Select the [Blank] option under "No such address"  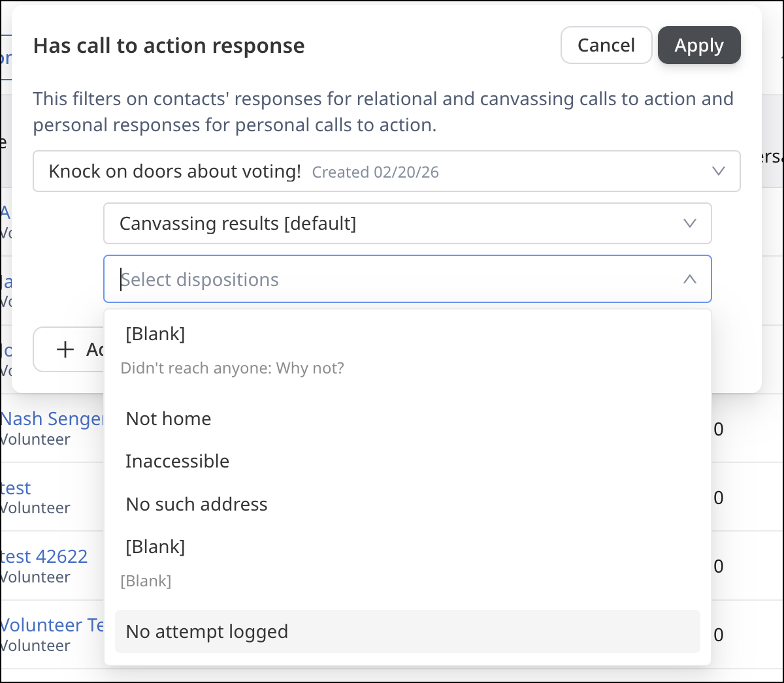click(x=155, y=547)
